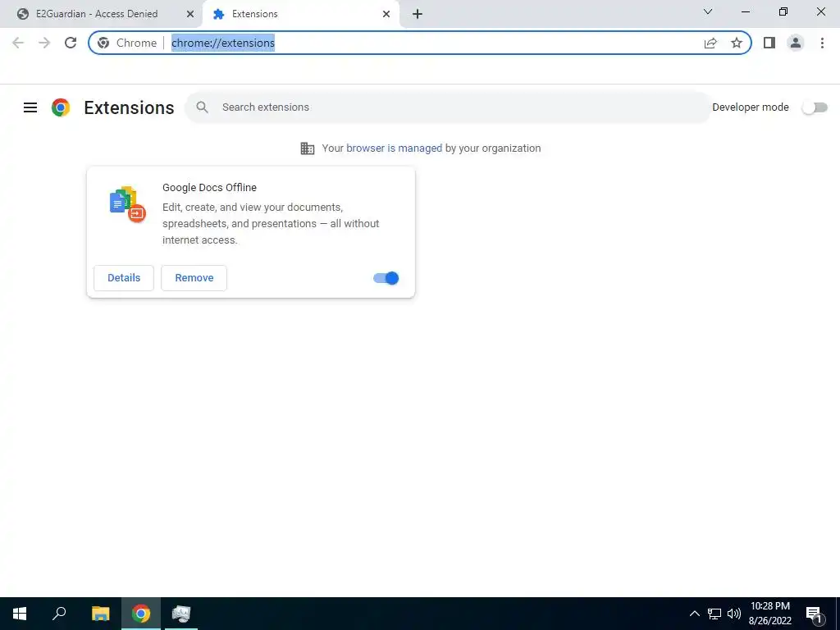Bookmark this tab with the star icon

click(737, 43)
